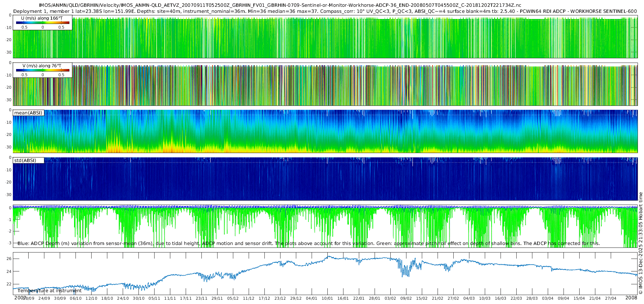This screenshot has width=644, height=304.
Task: Click the ADCP depth variation caption text
Action: (x=308, y=244)
